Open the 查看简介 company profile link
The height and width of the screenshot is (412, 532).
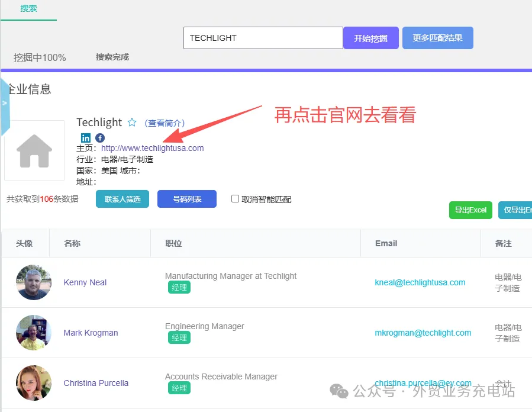click(165, 123)
